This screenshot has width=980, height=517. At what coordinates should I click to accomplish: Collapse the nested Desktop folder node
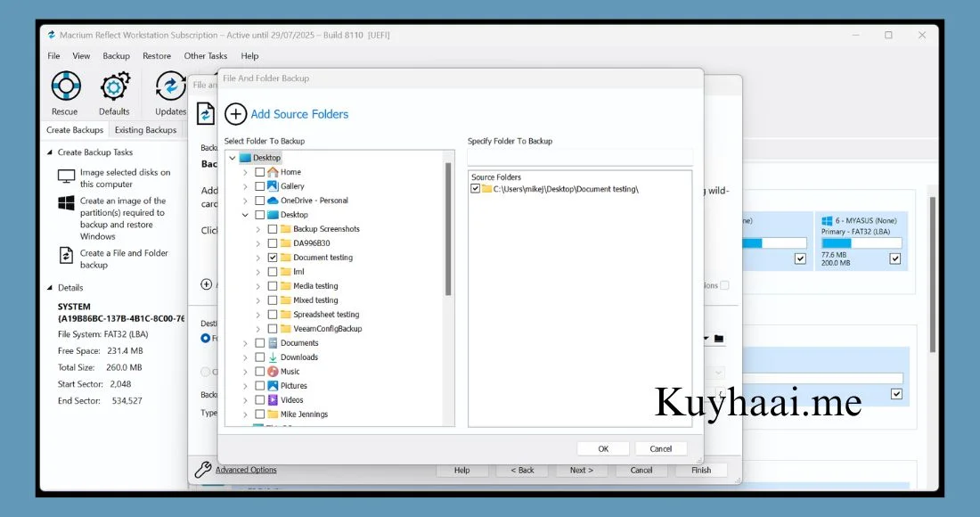[245, 215]
